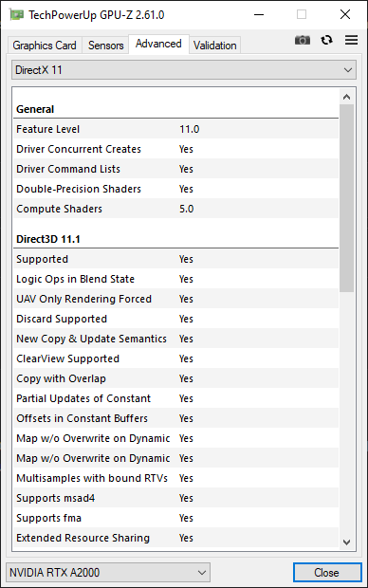Select the Double-Precision Shaders row
The height and width of the screenshot is (588, 368).
pyautogui.click(x=175, y=189)
